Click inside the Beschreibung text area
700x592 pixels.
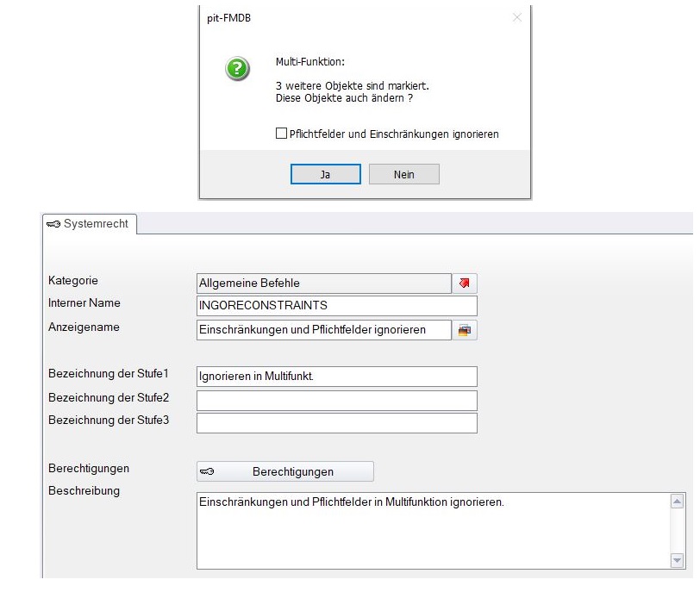pos(433,531)
